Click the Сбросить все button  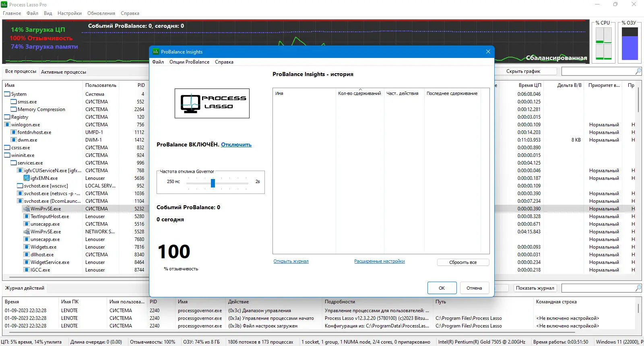tap(463, 262)
